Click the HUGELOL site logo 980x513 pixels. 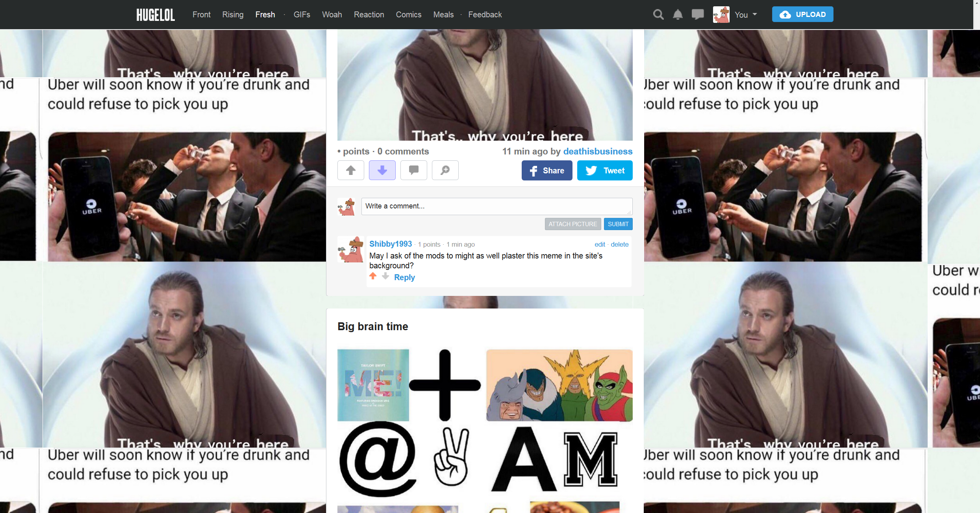click(156, 15)
